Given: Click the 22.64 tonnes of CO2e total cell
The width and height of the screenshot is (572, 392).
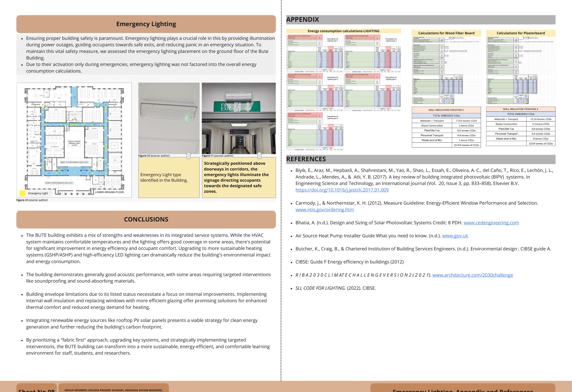Looking at the screenshot, I should tap(541, 144).
